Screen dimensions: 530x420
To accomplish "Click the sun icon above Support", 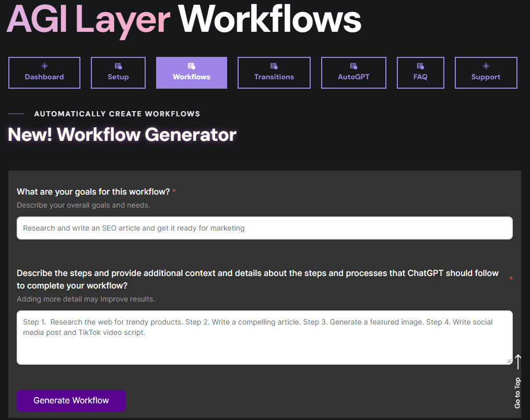I will [486, 66].
